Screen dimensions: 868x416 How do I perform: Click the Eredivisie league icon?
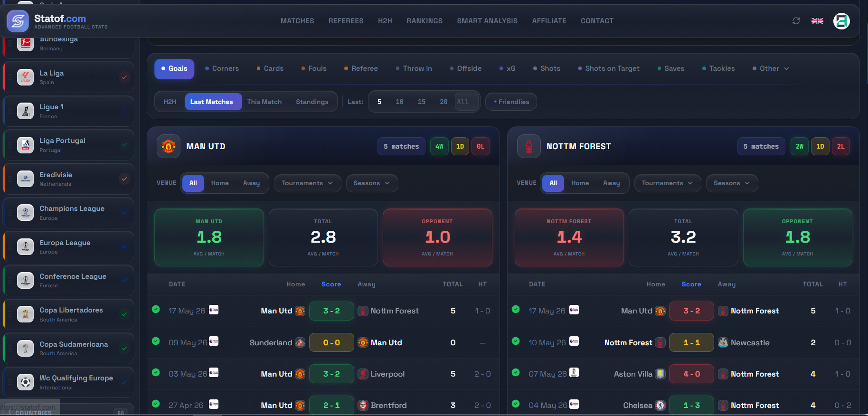[x=26, y=179]
